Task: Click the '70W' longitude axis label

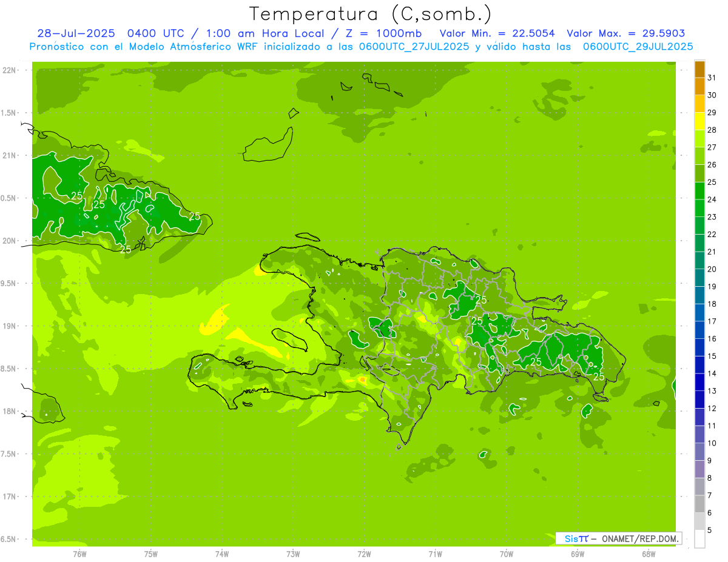Action: point(507,554)
